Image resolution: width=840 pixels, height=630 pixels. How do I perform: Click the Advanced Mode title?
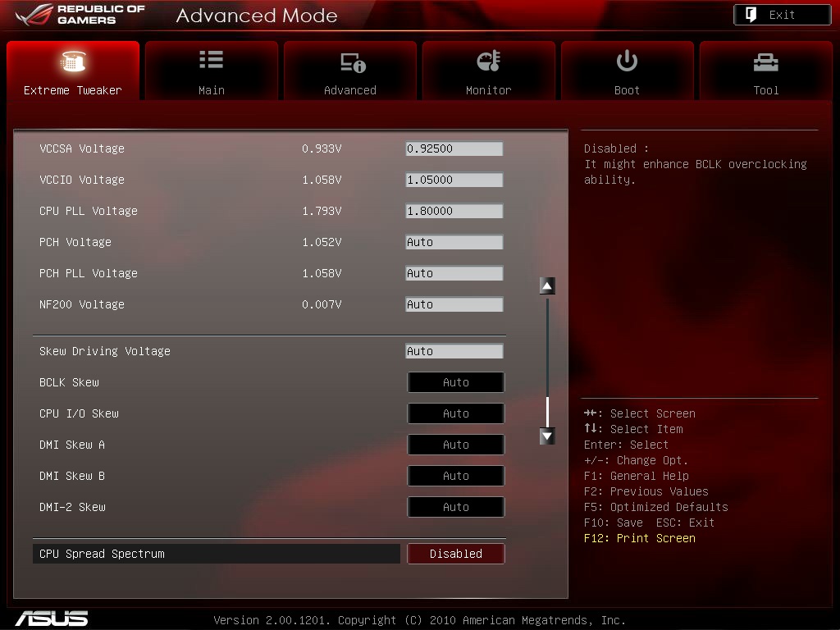257,16
